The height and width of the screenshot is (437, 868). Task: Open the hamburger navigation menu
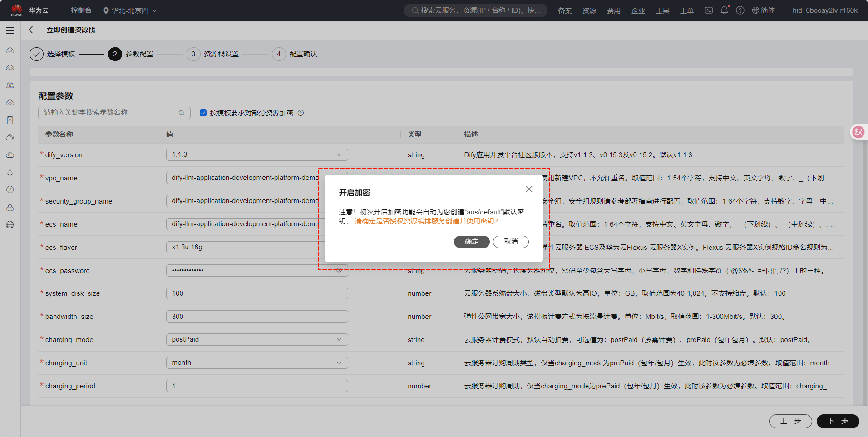(x=10, y=31)
